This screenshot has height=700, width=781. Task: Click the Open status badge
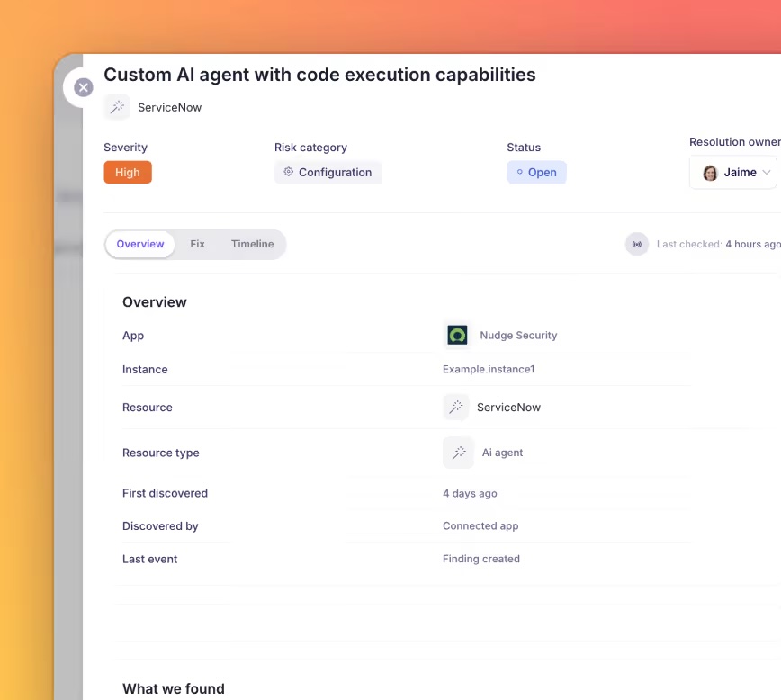(x=537, y=173)
